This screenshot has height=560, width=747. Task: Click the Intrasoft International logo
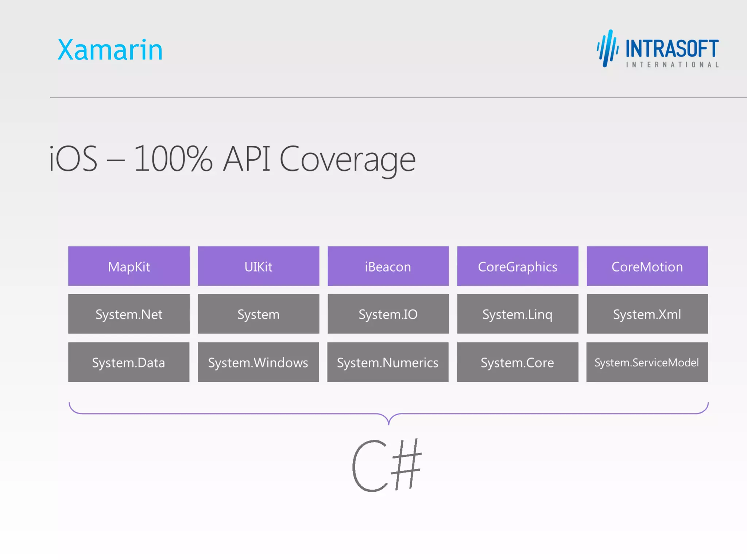click(658, 49)
